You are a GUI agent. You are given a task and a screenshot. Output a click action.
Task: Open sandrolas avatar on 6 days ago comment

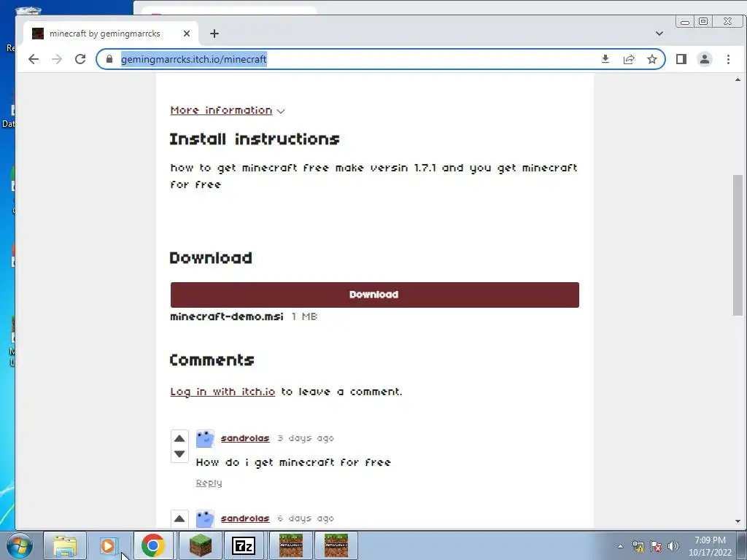[205, 518]
